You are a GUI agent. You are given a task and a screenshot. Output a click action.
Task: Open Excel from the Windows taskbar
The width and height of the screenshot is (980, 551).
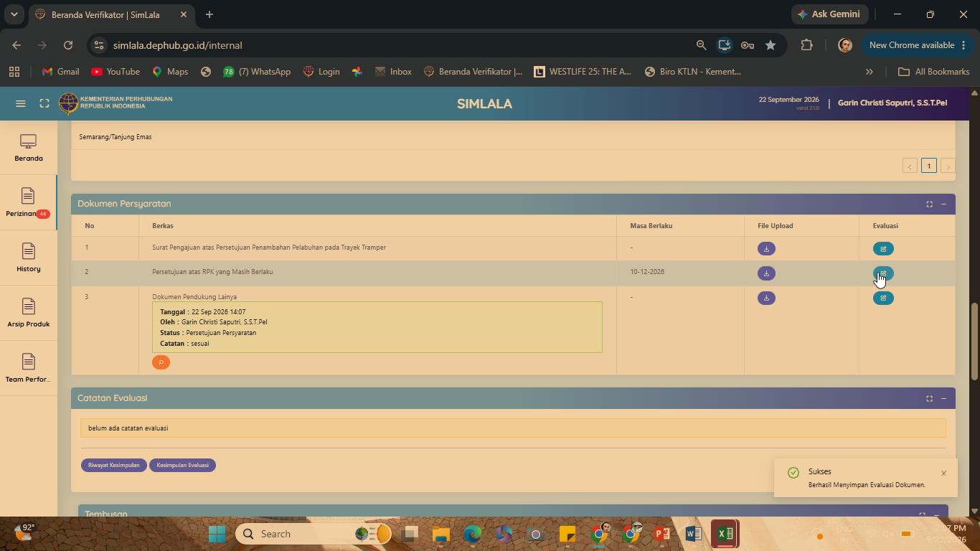click(725, 534)
